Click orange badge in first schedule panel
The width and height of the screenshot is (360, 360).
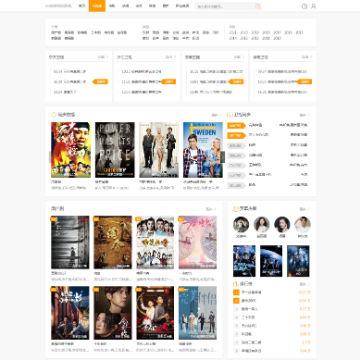pos(100,82)
